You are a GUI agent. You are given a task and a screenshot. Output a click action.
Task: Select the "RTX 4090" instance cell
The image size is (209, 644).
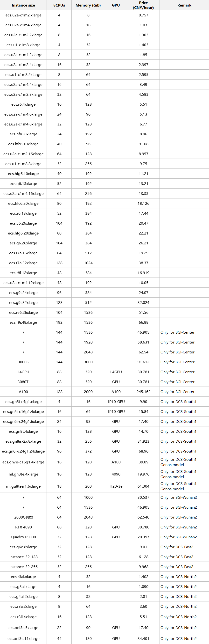click(23, 527)
